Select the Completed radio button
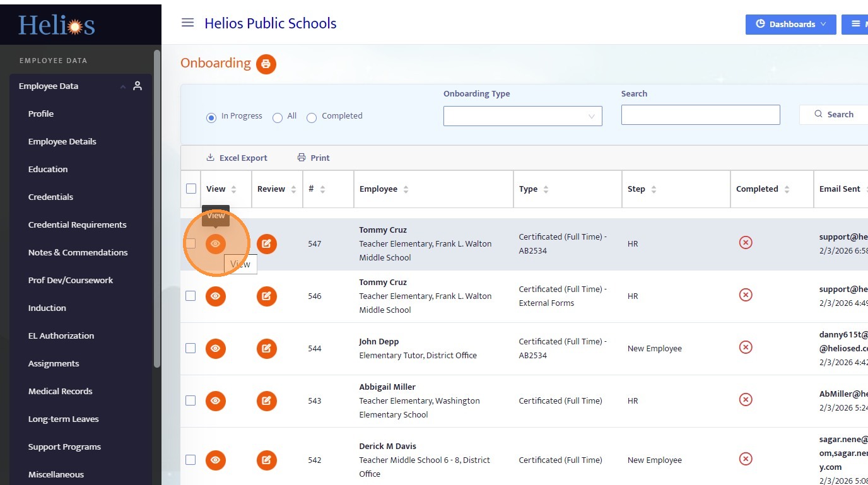The image size is (868, 485). [312, 118]
